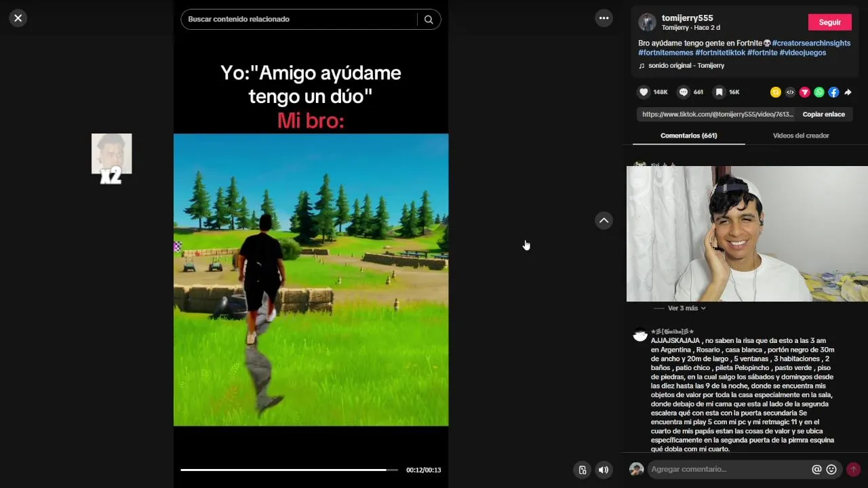The width and height of the screenshot is (868, 488).
Task: Open the #creatorsearchinsights hashtag
Action: [811, 43]
